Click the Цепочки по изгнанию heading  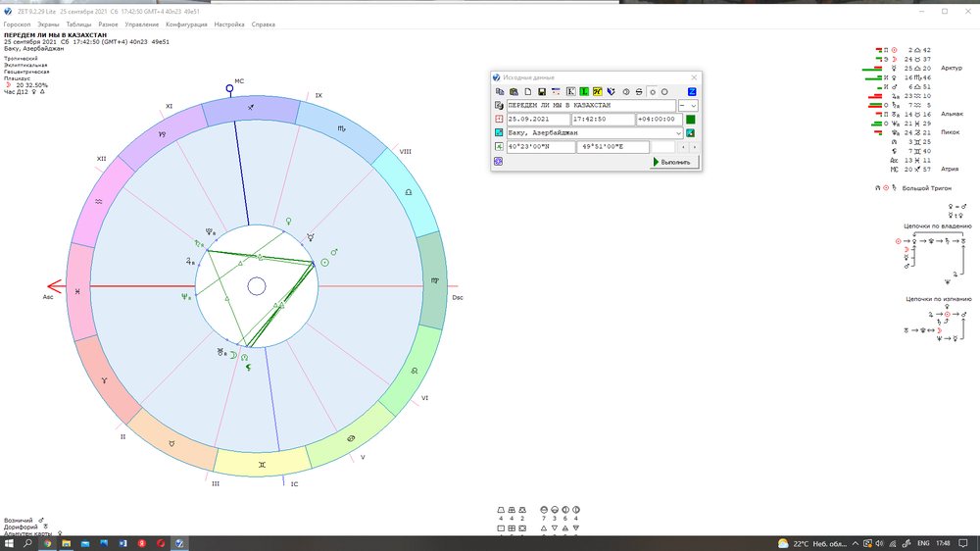pyautogui.click(x=939, y=299)
